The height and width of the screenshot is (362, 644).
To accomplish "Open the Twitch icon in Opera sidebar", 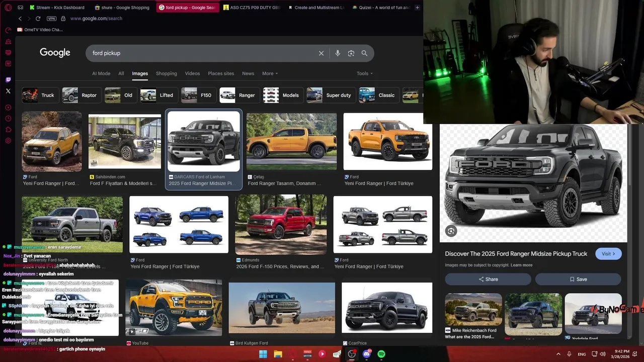I will click(x=8, y=80).
